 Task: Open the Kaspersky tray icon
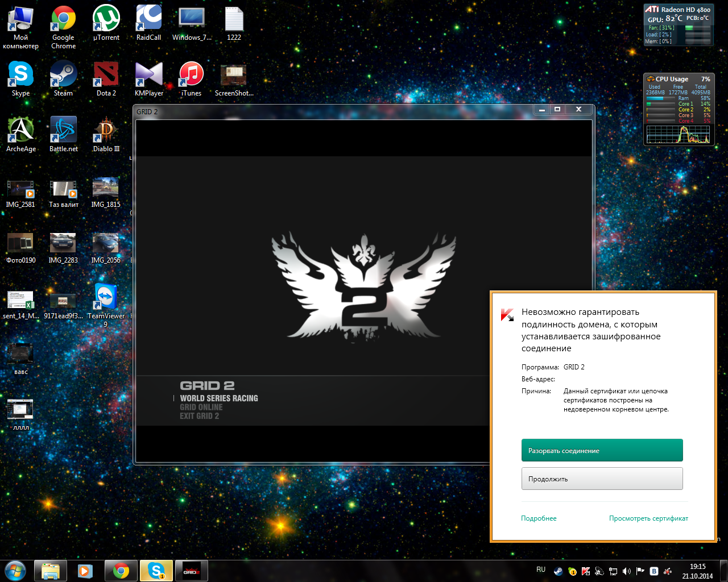(586, 571)
